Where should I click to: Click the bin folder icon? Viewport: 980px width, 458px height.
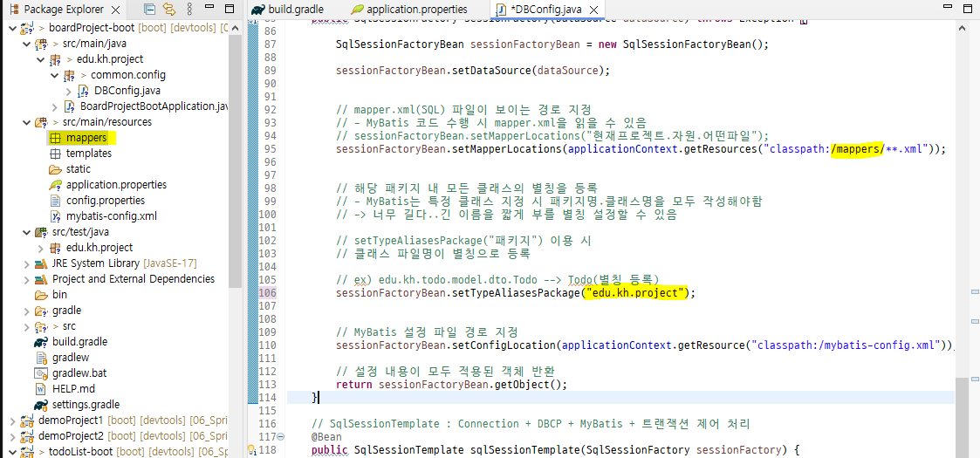click(x=41, y=295)
